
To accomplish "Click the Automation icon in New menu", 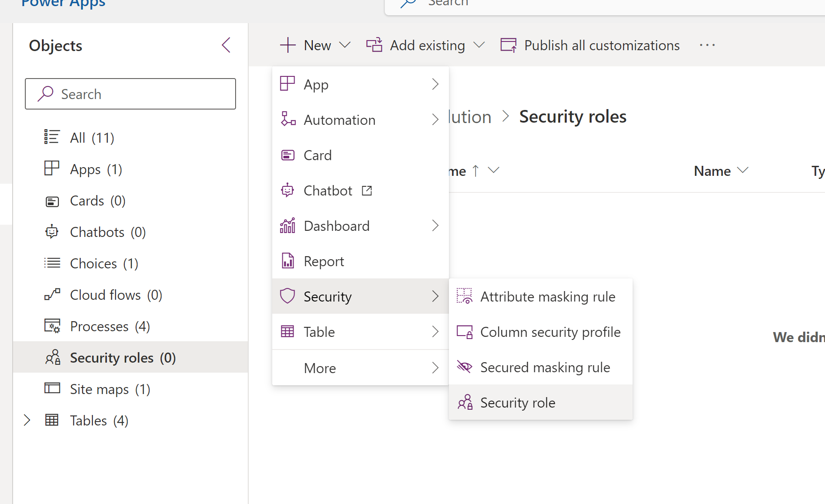I will tap(288, 119).
